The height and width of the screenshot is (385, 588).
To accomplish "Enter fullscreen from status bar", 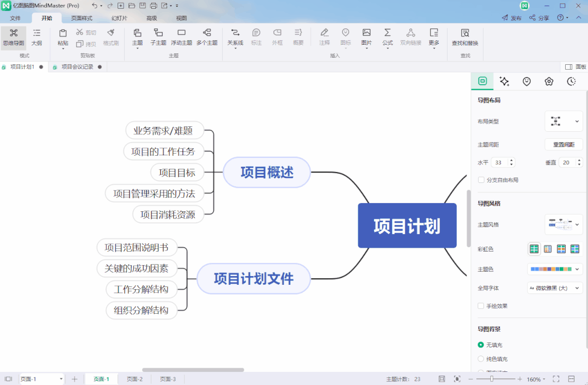I will pos(556,379).
